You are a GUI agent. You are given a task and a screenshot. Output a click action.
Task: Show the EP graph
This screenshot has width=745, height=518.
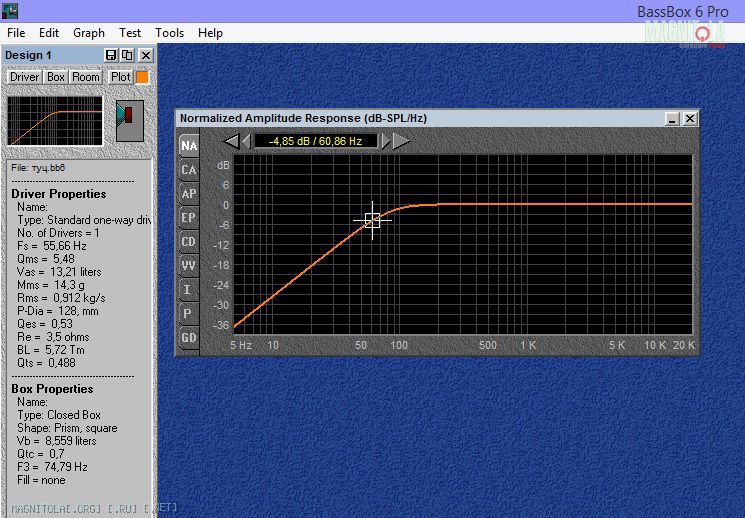[188, 218]
